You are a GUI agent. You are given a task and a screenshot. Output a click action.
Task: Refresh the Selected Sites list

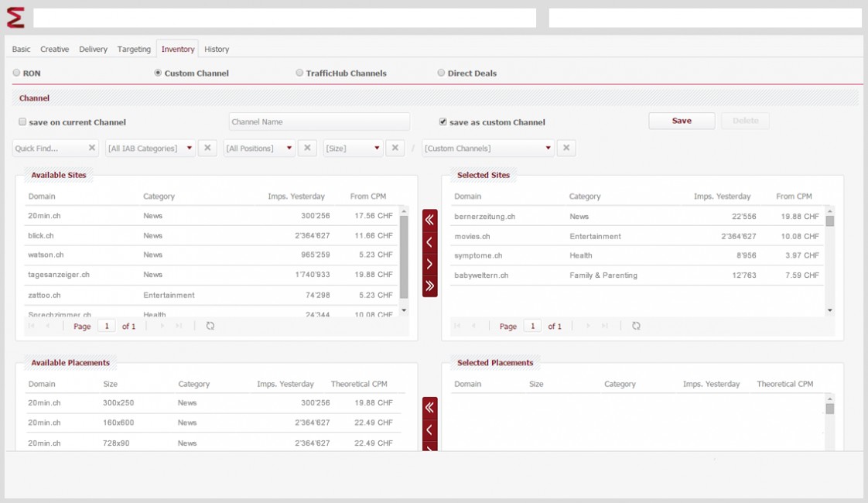(636, 326)
